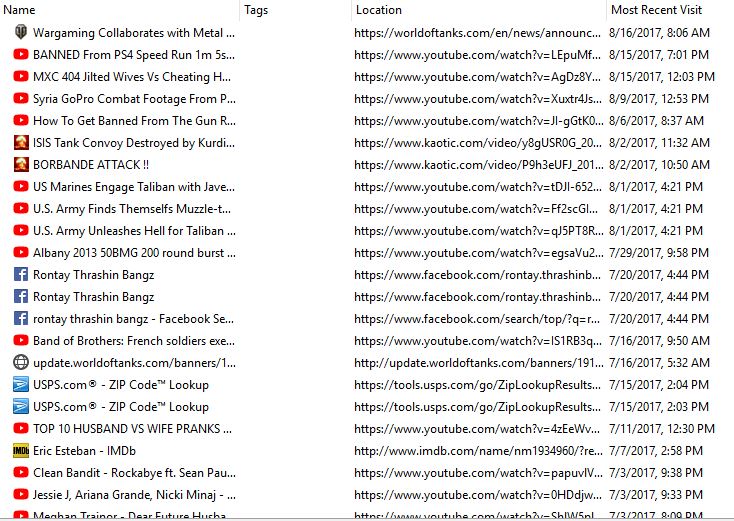
Task: Click YouTube icon for TOP 10 HUSBAND VS WIFE
Action: (x=21, y=428)
